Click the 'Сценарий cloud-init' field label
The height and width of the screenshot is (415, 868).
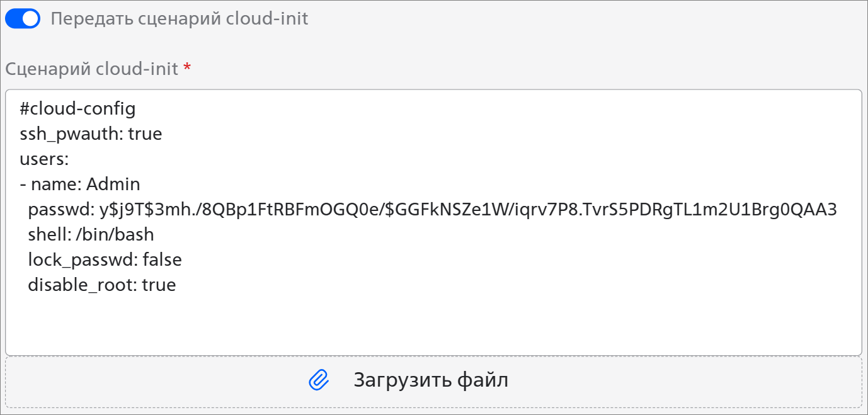pyautogui.click(x=92, y=69)
